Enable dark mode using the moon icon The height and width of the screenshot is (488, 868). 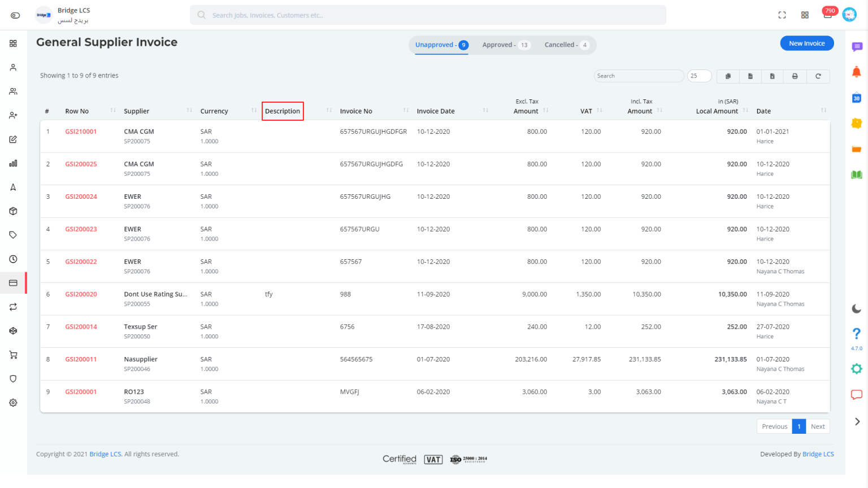click(x=857, y=309)
